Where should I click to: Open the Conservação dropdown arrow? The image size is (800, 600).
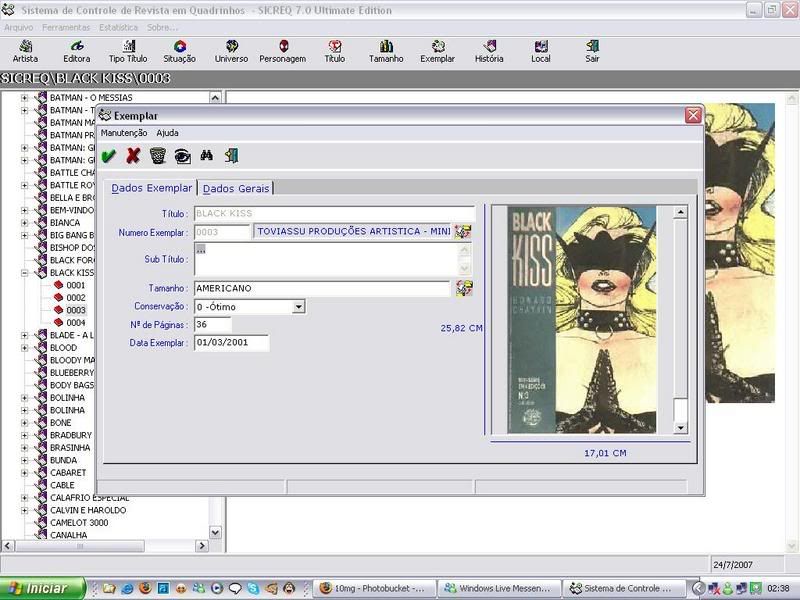(x=298, y=307)
